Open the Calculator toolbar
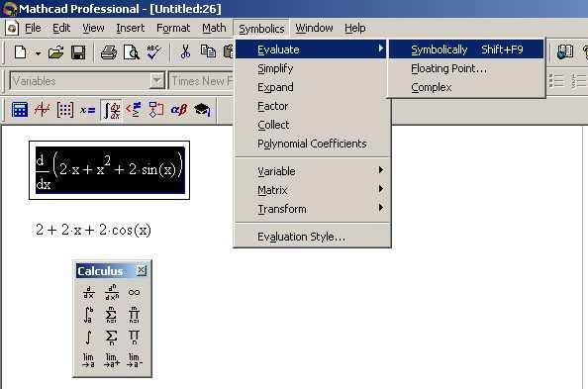This screenshot has height=389, width=588. point(20,110)
